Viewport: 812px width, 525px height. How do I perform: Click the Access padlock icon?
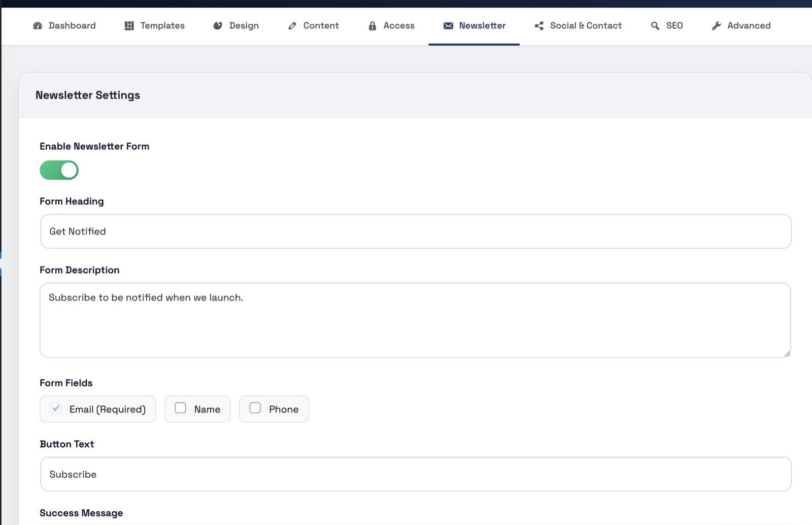372,25
